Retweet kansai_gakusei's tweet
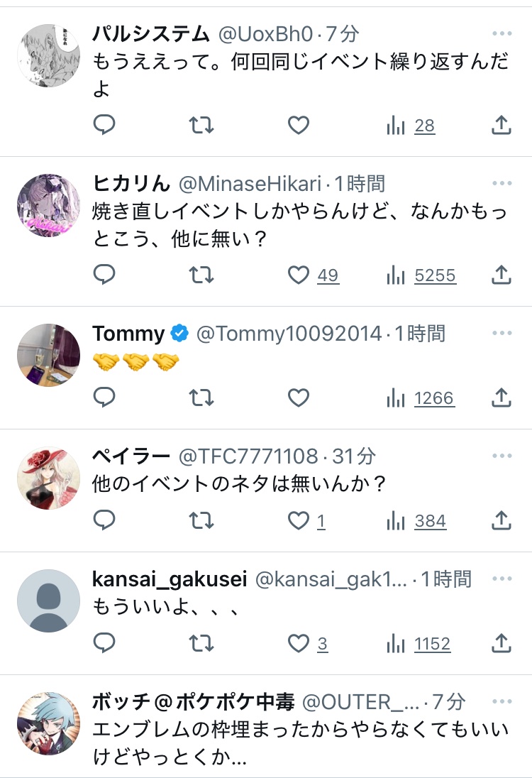Image resolution: width=532 pixels, height=778 pixels. (201, 644)
